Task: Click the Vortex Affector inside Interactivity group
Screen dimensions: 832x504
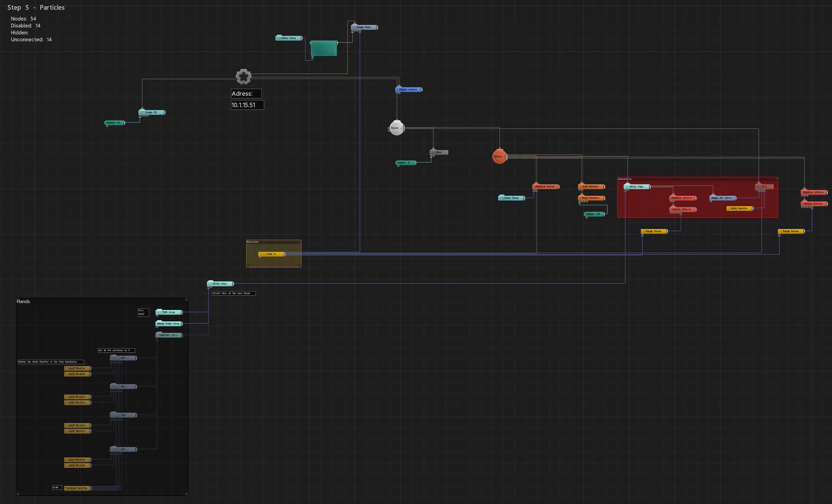Action: click(682, 209)
